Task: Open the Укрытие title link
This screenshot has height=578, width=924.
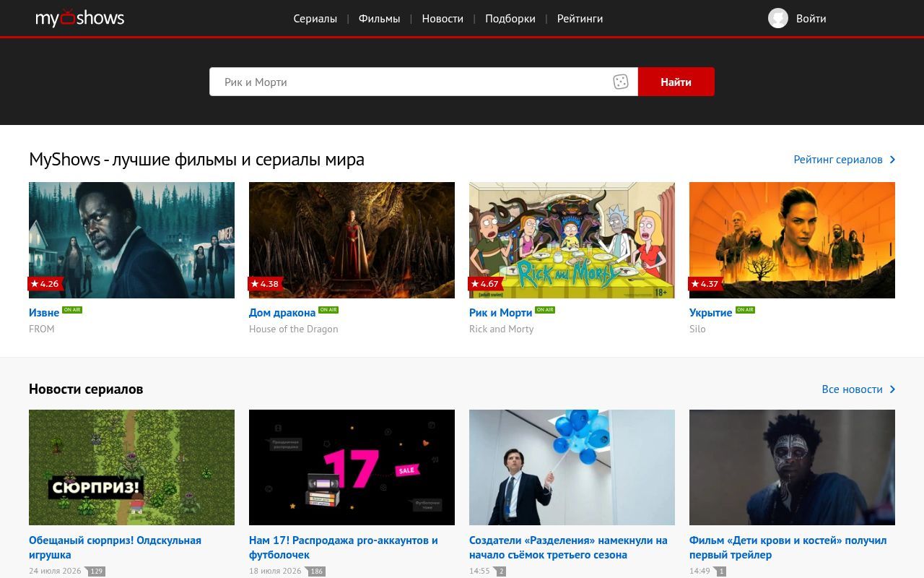Action: [711, 313]
